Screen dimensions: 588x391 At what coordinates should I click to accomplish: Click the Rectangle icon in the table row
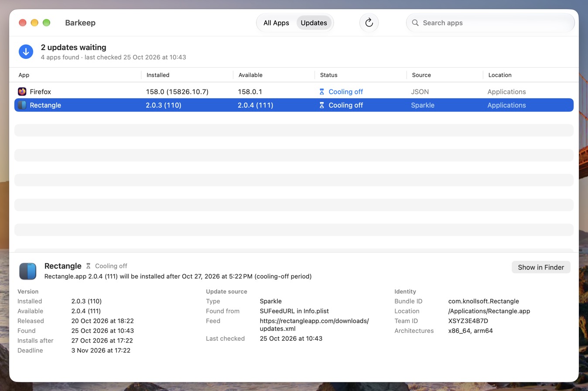click(x=22, y=105)
